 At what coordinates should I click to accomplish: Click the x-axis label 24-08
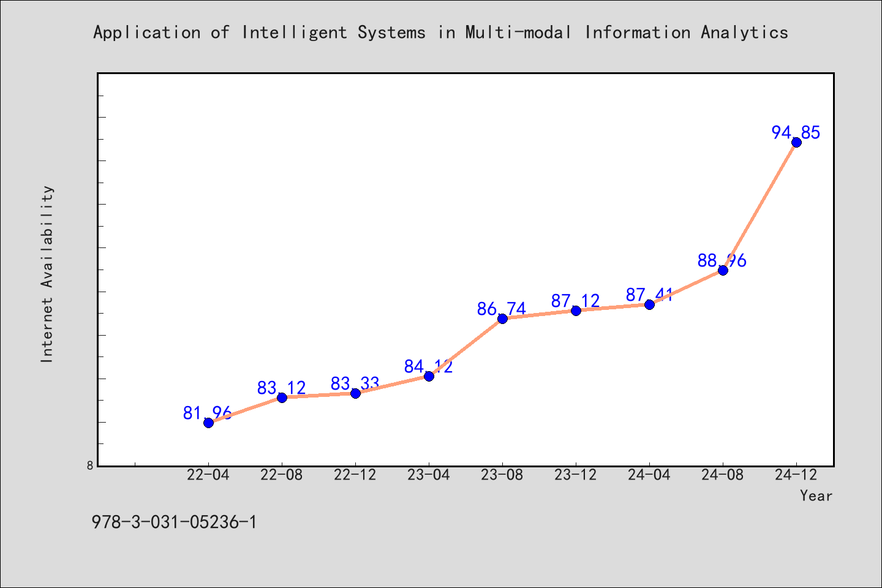[x=723, y=475]
